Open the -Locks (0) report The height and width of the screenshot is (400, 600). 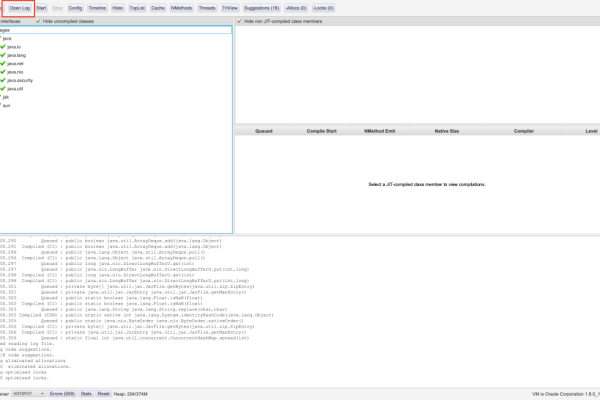pyautogui.click(x=323, y=8)
